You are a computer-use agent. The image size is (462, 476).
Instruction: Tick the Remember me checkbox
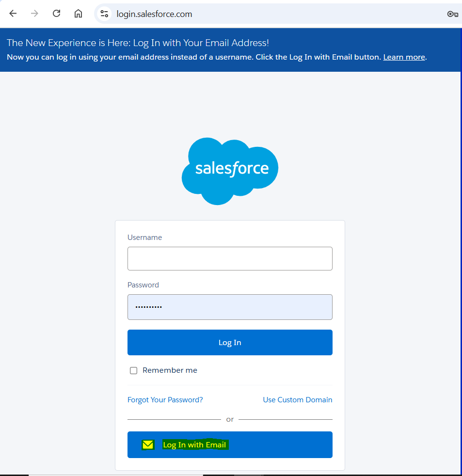coord(134,370)
